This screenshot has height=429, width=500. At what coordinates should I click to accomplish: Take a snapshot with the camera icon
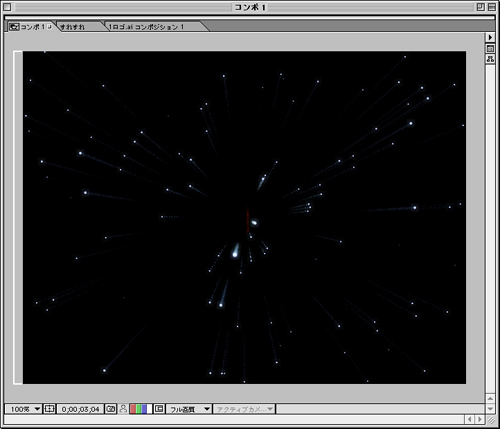pyautogui.click(x=111, y=409)
